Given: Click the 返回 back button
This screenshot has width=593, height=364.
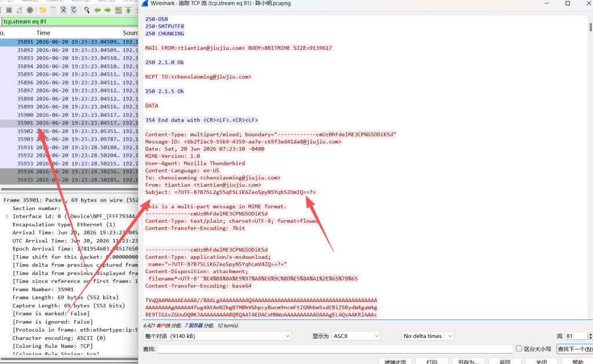Looking at the screenshot, I should (x=504, y=361).
